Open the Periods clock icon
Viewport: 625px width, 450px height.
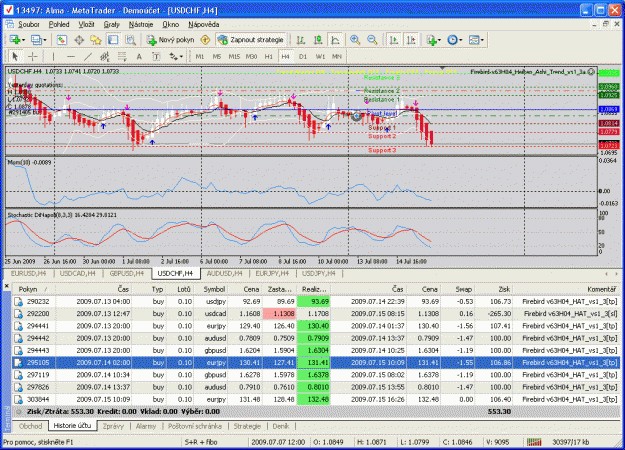tap(452, 40)
